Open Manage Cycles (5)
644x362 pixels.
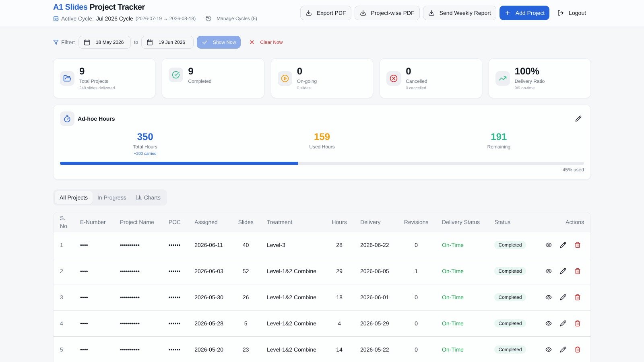pyautogui.click(x=231, y=19)
